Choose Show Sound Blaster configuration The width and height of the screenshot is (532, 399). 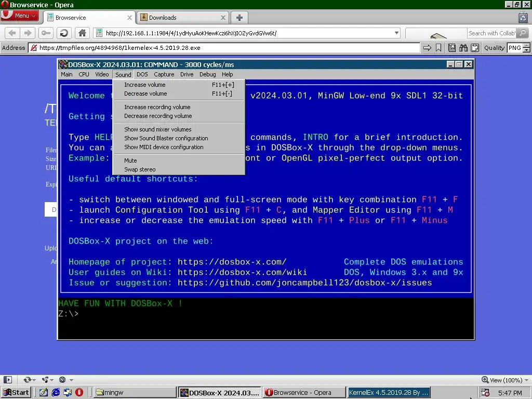(179, 138)
